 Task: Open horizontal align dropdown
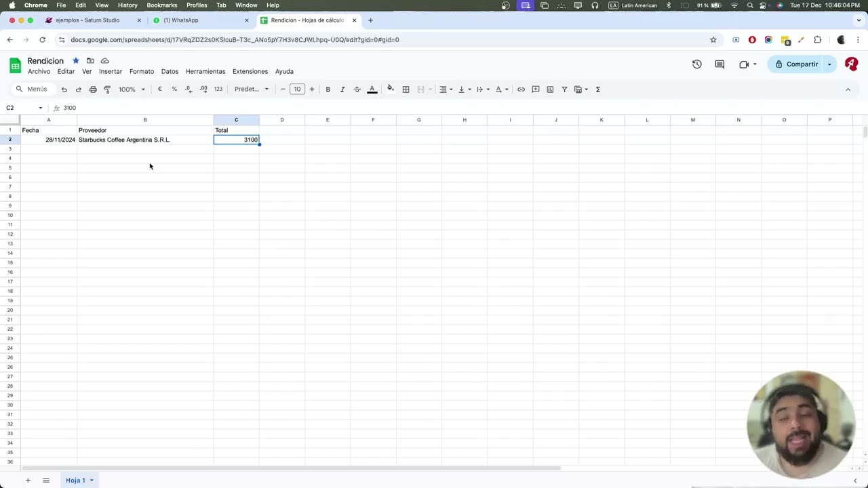click(446, 89)
